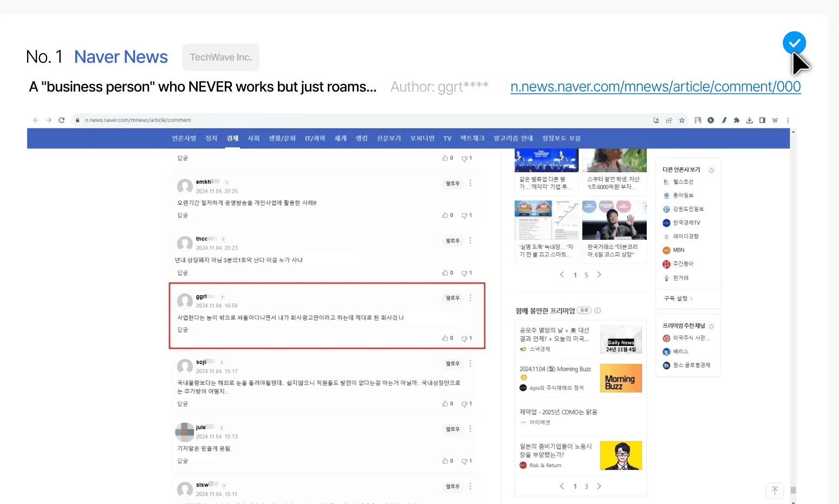Like the tncc comment
This screenshot has height=504, width=839.
pyautogui.click(x=447, y=273)
